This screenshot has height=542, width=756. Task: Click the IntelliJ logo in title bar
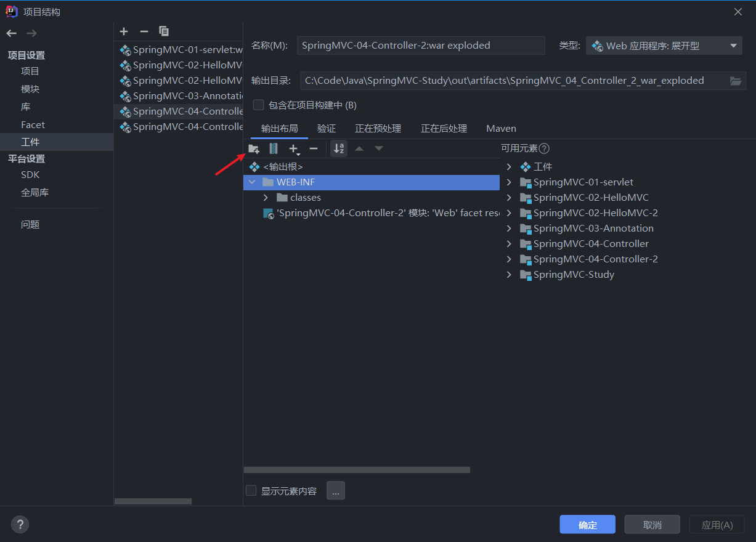point(12,11)
